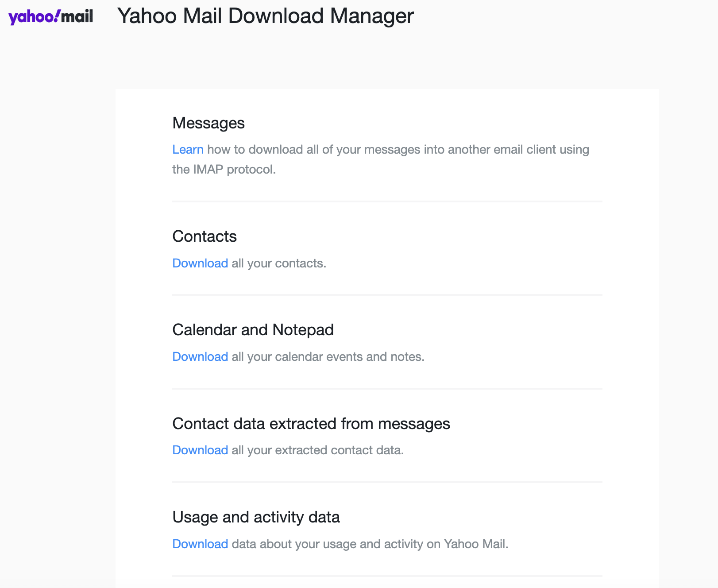Select the Yahoo Mail Download Manager title
Viewport: 718px width, 588px height.
[x=266, y=16]
